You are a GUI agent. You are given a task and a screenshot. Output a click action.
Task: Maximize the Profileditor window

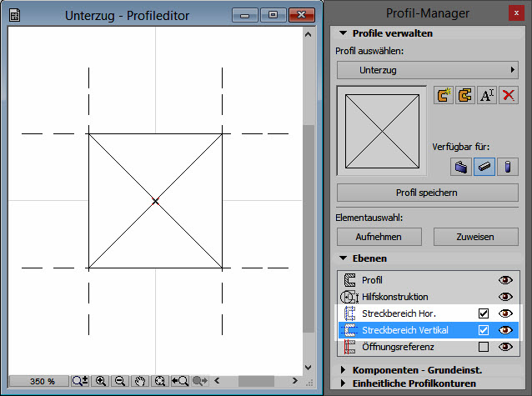[274, 15]
